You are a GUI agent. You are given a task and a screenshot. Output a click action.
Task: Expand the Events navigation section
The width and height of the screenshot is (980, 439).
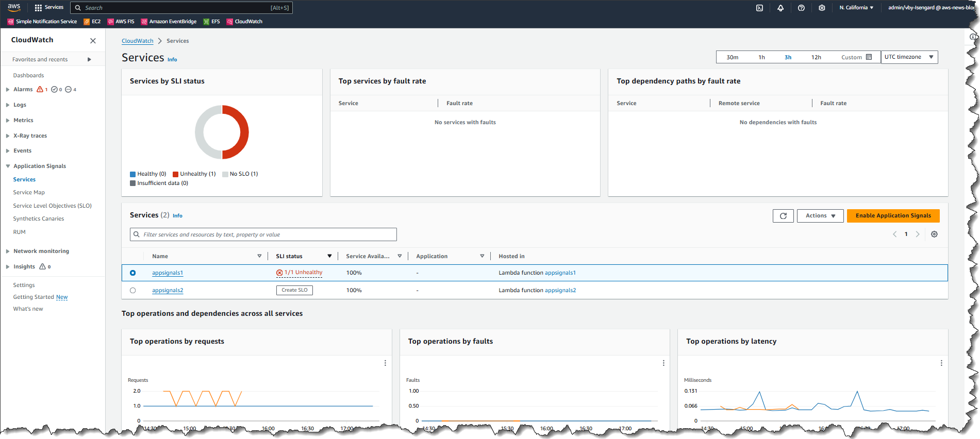[8, 151]
